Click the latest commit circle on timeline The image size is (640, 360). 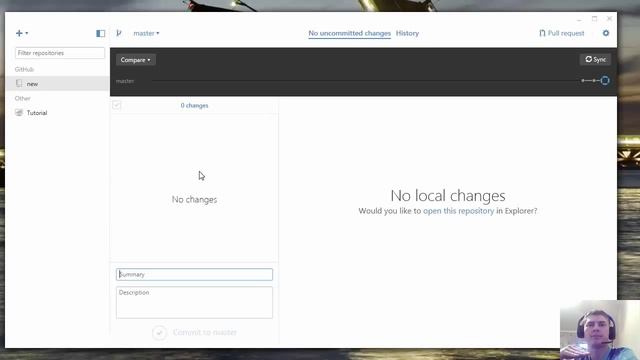(x=605, y=80)
